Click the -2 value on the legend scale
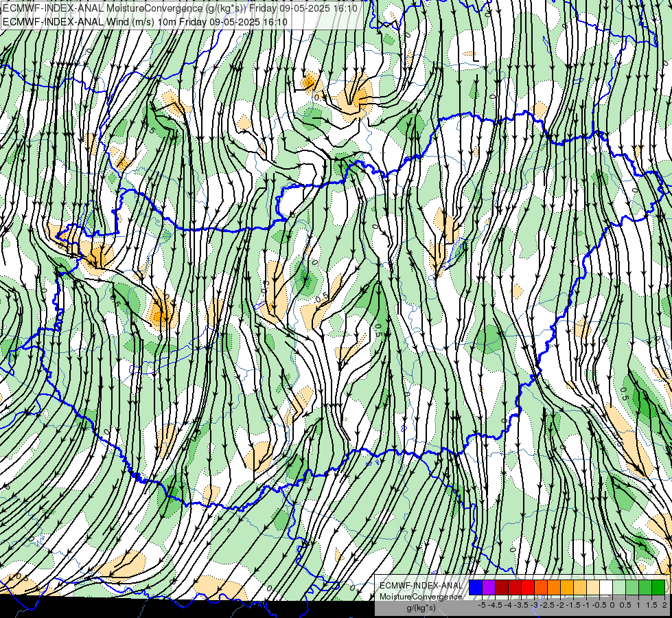 (561, 605)
